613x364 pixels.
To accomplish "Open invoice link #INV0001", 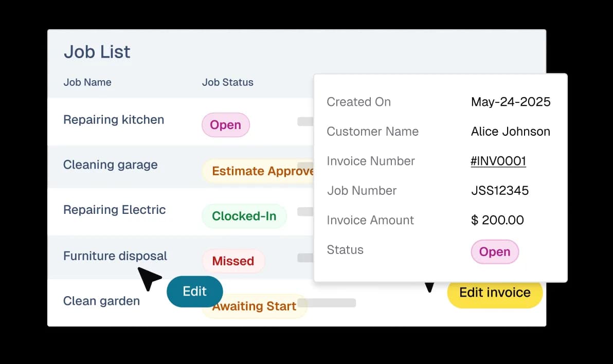I will coord(498,161).
